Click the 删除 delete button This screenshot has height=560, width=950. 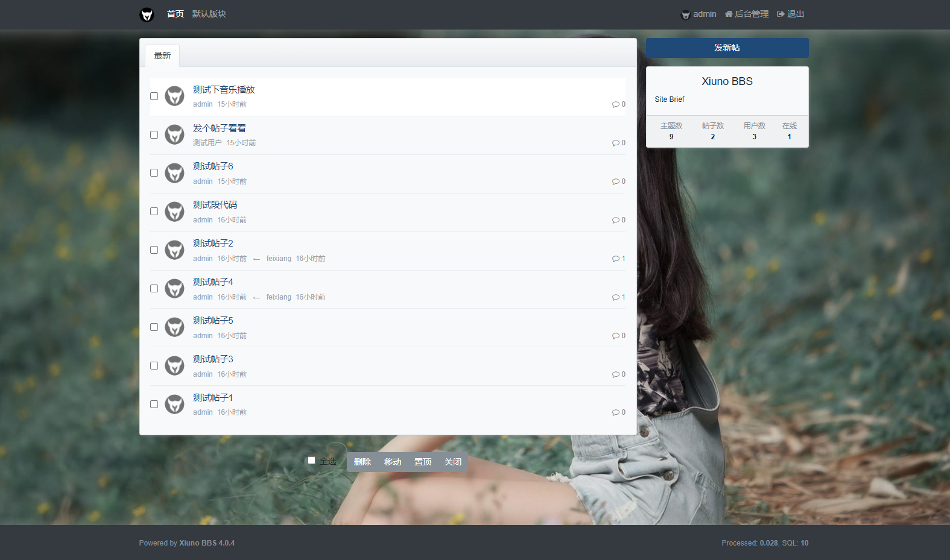click(x=362, y=462)
